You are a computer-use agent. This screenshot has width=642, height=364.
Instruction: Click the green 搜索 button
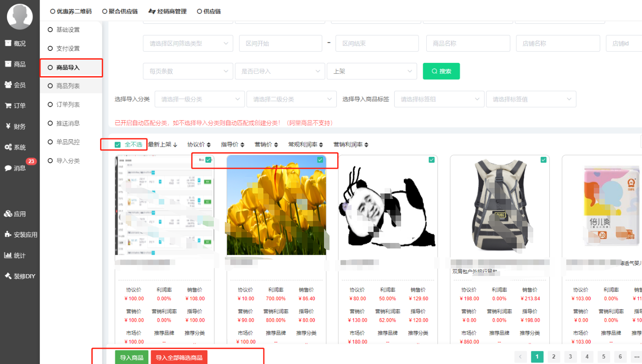(x=441, y=71)
